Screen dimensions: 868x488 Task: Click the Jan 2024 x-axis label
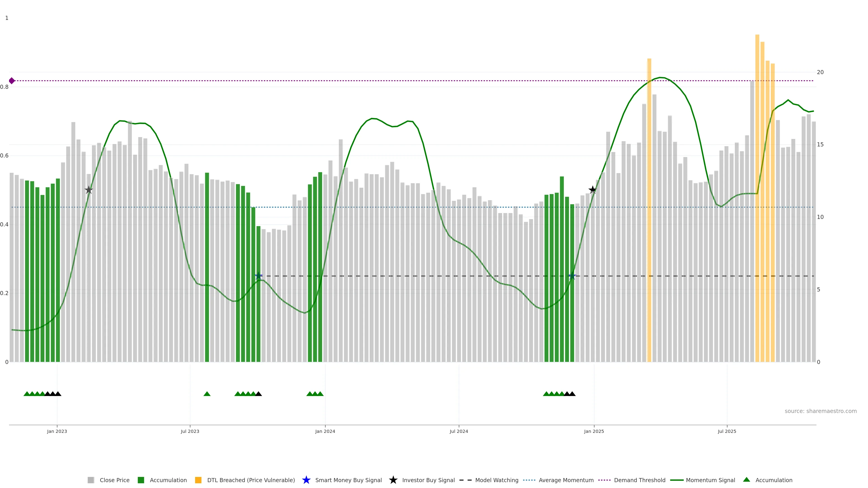(x=325, y=432)
